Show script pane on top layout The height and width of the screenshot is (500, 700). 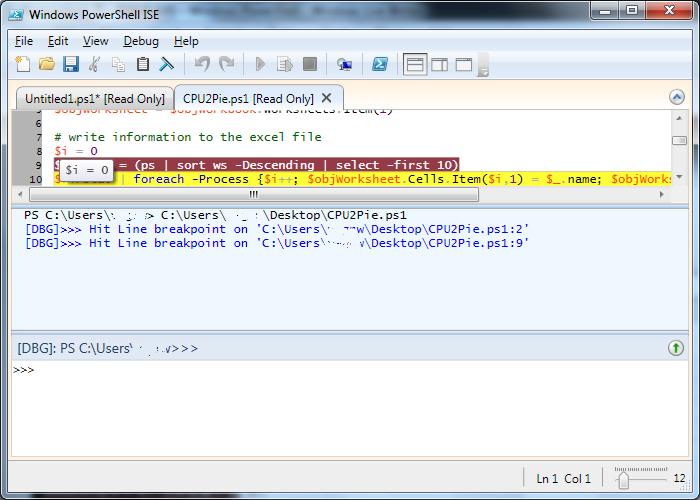click(x=415, y=64)
